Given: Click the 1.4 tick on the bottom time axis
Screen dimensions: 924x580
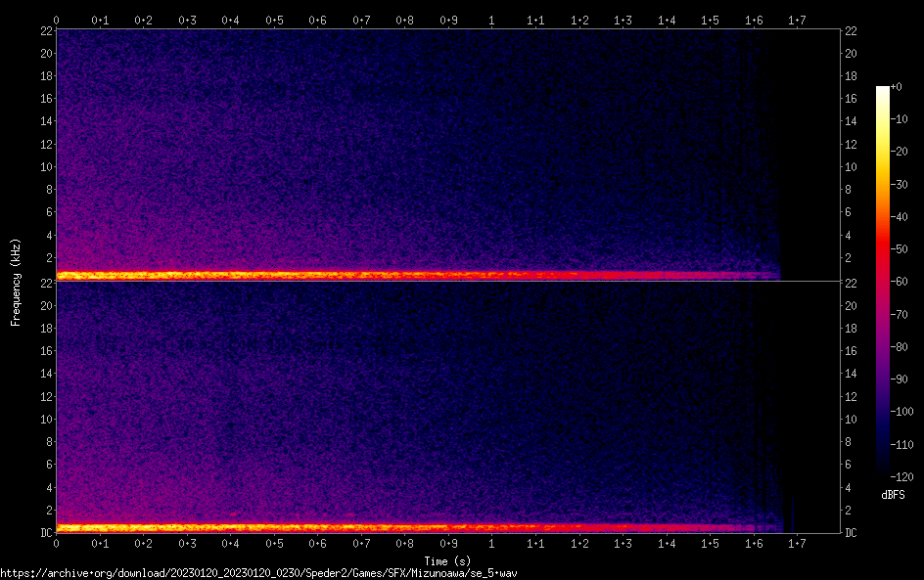Looking at the screenshot, I should [666, 544].
